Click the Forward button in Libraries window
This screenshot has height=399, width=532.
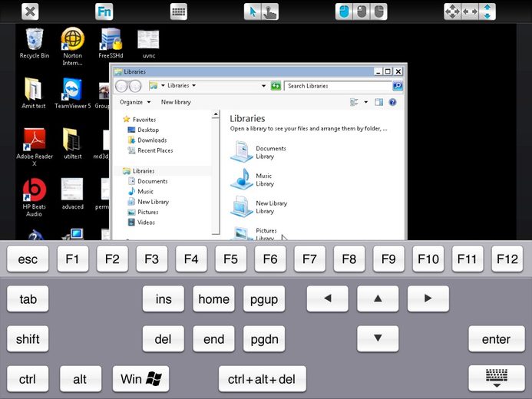tap(135, 86)
